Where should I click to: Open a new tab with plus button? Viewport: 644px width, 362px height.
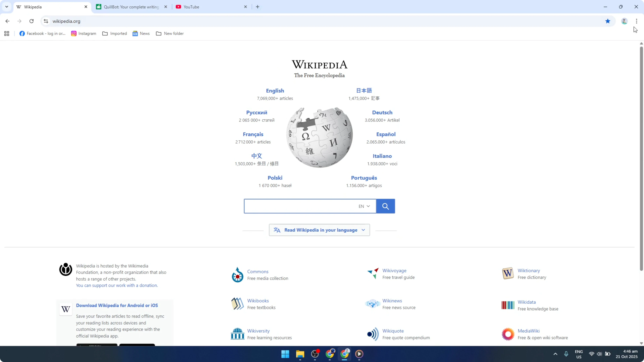pyautogui.click(x=257, y=7)
